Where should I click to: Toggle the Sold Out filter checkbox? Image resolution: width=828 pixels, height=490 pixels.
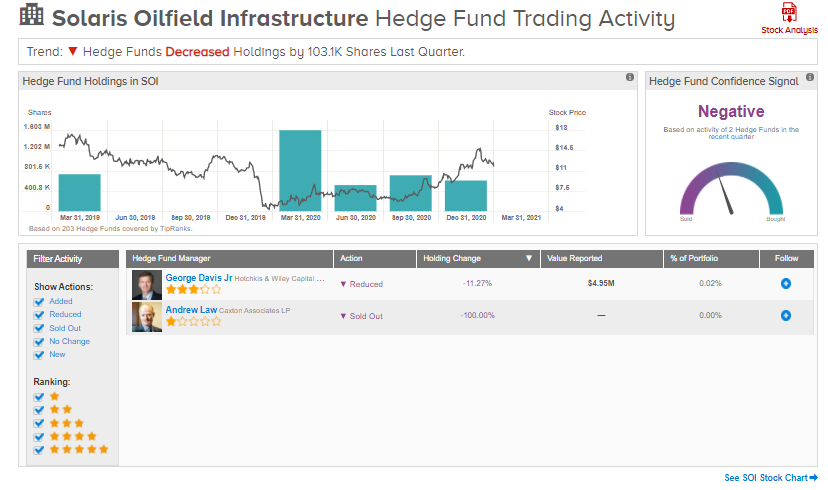39,328
